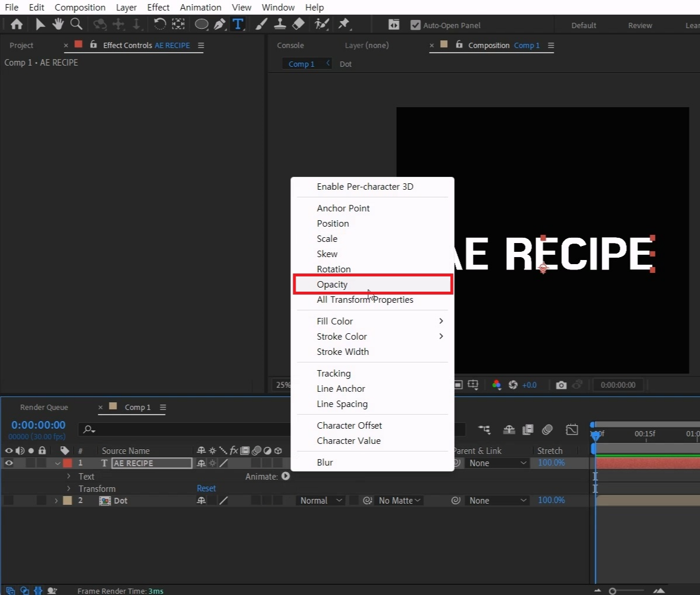Screen dimensions: 700x595
Task: Click the Composition Mini-Flowchart icon in timeline
Action: point(485,430)
